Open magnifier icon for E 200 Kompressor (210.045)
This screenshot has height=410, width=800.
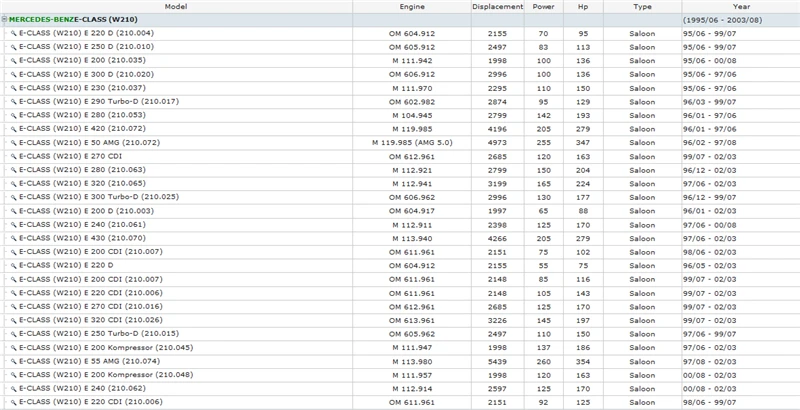click(14, 348)
